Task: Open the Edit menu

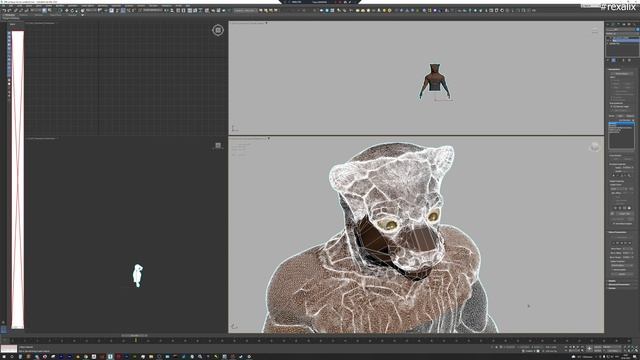Action: [x=11, y=6]
